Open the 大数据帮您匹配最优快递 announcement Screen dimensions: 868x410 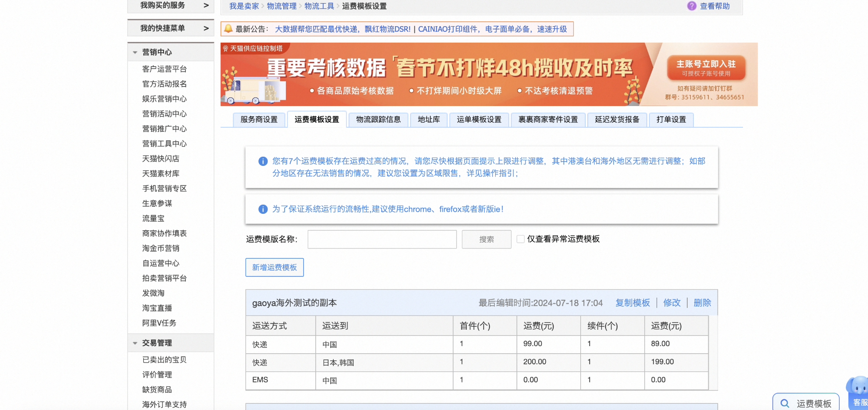343,29
